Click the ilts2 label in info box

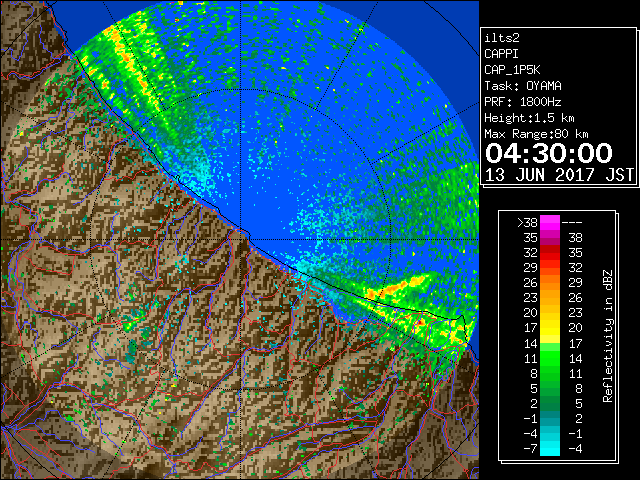tap(502, 38)
